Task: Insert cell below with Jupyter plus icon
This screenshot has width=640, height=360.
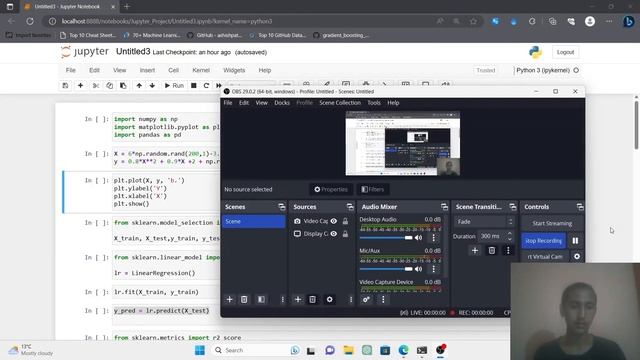Action: coord(80,86)
